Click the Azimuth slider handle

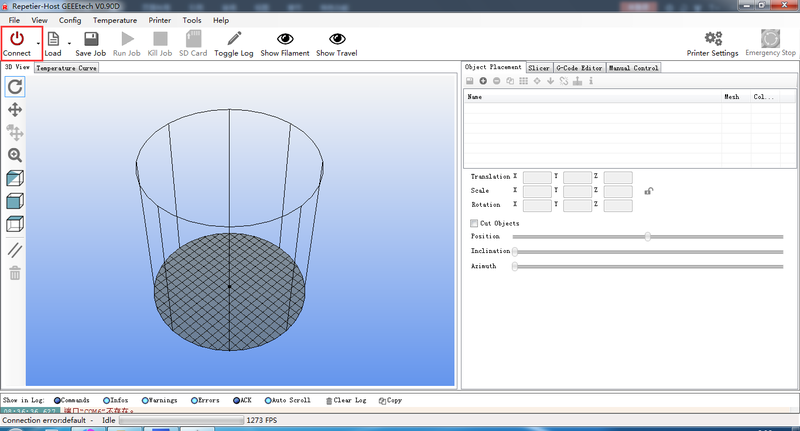point(515,266)
